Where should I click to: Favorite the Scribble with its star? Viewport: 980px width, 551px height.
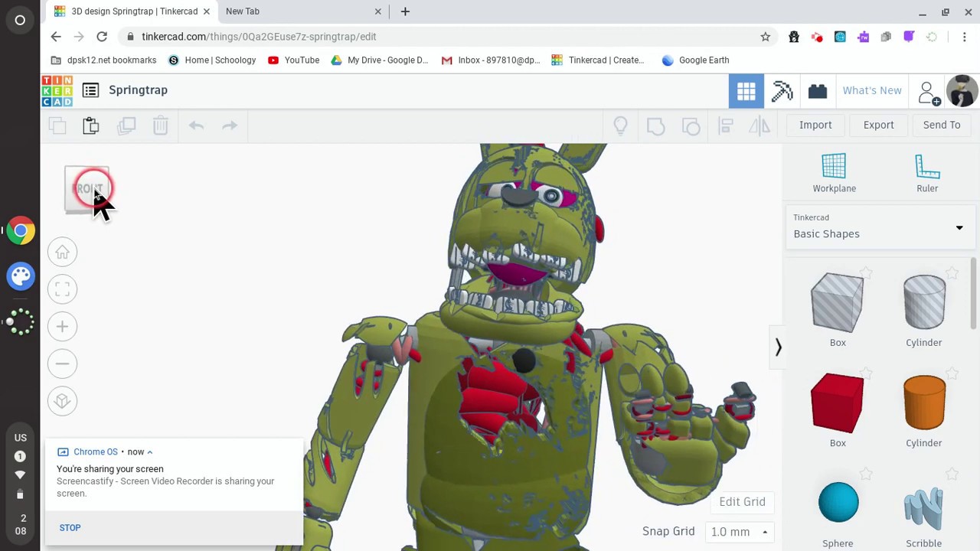coord(952,474)
